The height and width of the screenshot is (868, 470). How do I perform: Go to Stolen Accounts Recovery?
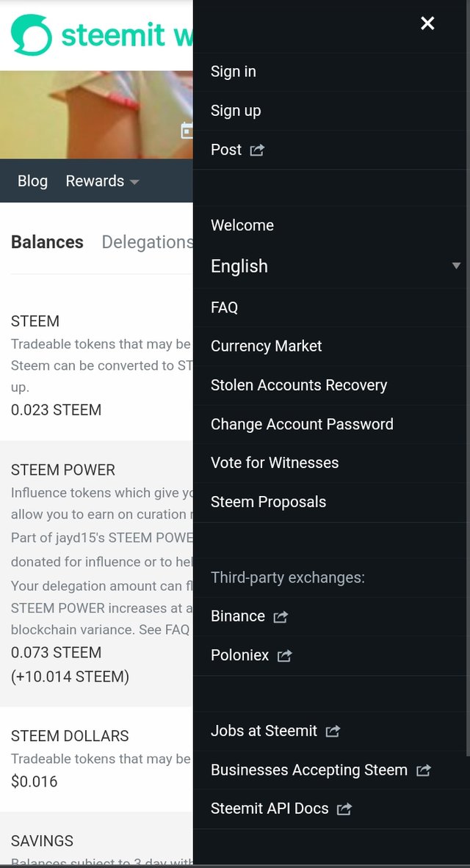click(299, 385)
